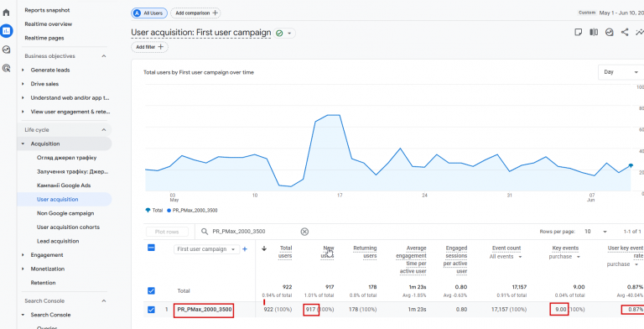Viewport: 644px width, 329px height.
Task: Sort by Engaged sessions per active user
Action: tap(456, 259)
